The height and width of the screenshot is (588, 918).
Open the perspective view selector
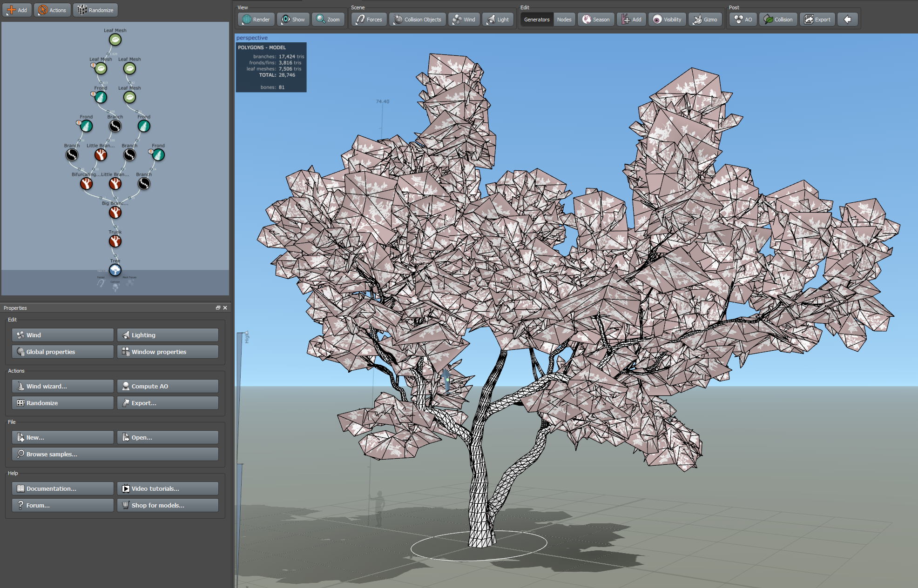click(x=252, y=37)
